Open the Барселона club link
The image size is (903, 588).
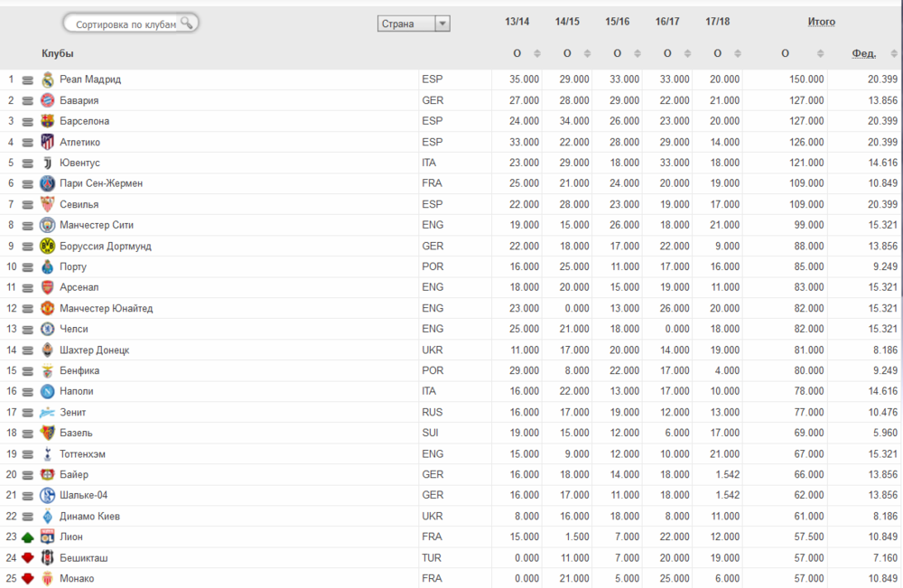tap(85, 121)
